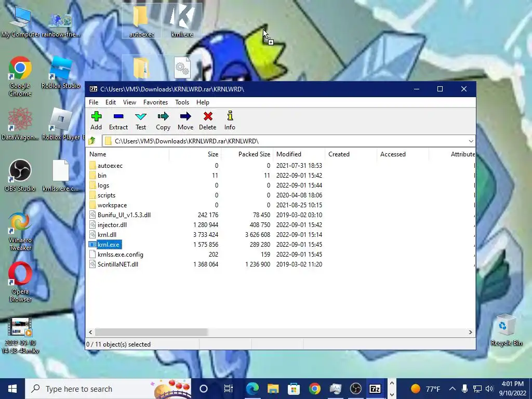The image size is (532, 399).
Task: Click horizontal scrollbar left arrow
Action: [x=90, y=332]
